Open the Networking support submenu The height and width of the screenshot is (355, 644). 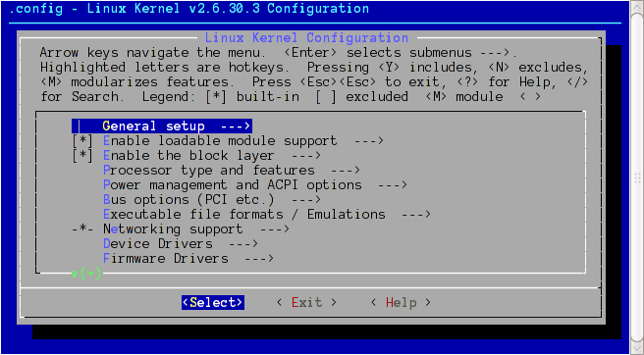point(196,229)
